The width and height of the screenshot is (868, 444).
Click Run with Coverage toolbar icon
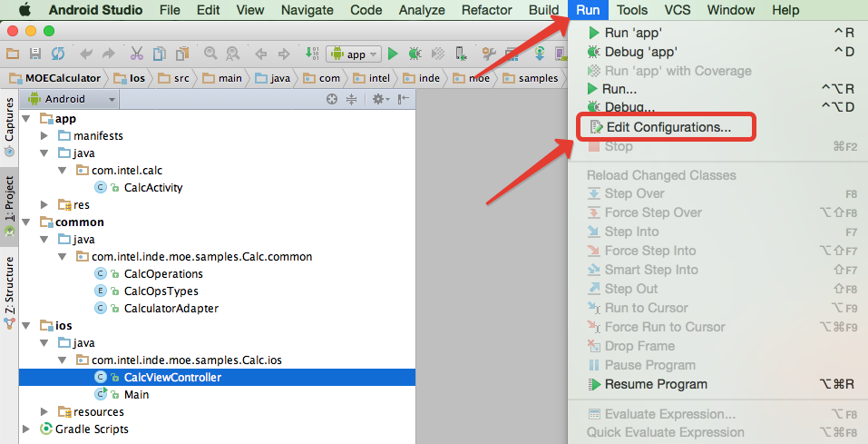pyautogui.click(x=438, y=54)
